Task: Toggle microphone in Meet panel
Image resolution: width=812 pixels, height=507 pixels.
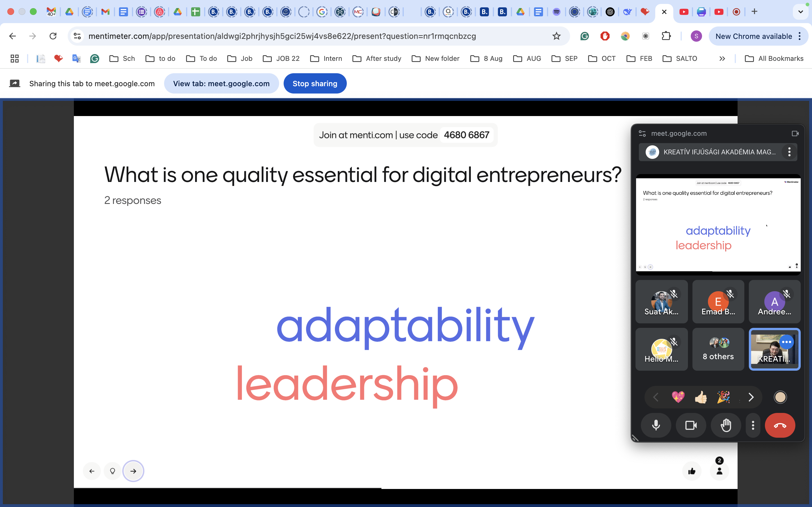Action: pyautogui.click(x=656, y=425)
